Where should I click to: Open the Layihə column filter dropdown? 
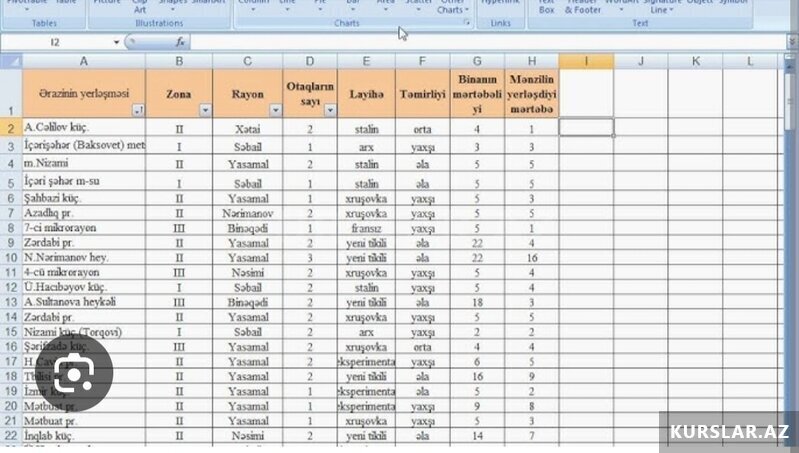(x=387, y=110)
